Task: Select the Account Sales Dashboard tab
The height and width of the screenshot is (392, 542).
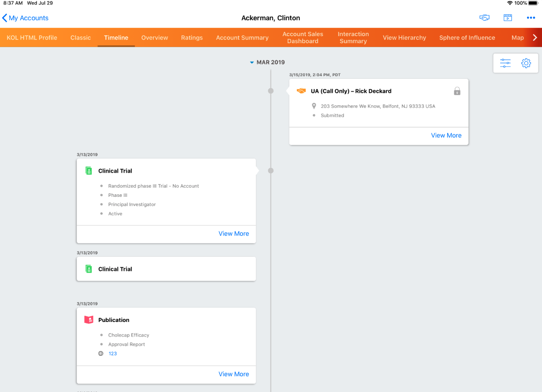Action: click(303, 38)
